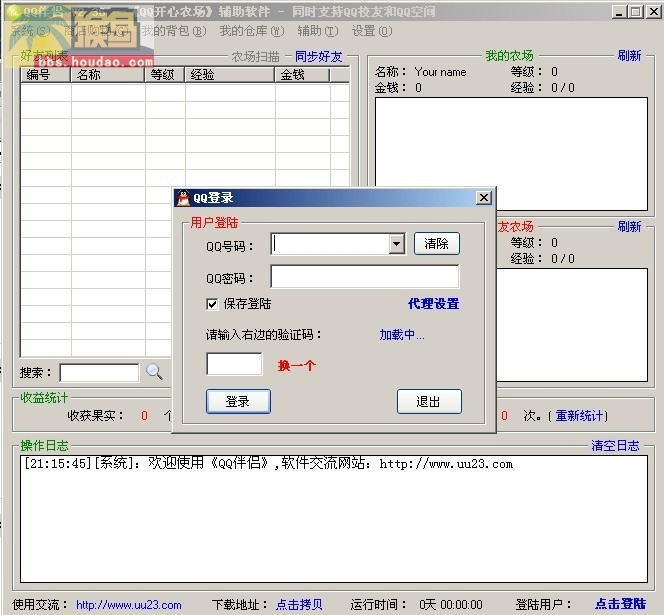Image resolution: width=664 pixels, height=615 pixels.
Task: Minimize the QQ伴侣 main window
Action: (x=619, y=11)
